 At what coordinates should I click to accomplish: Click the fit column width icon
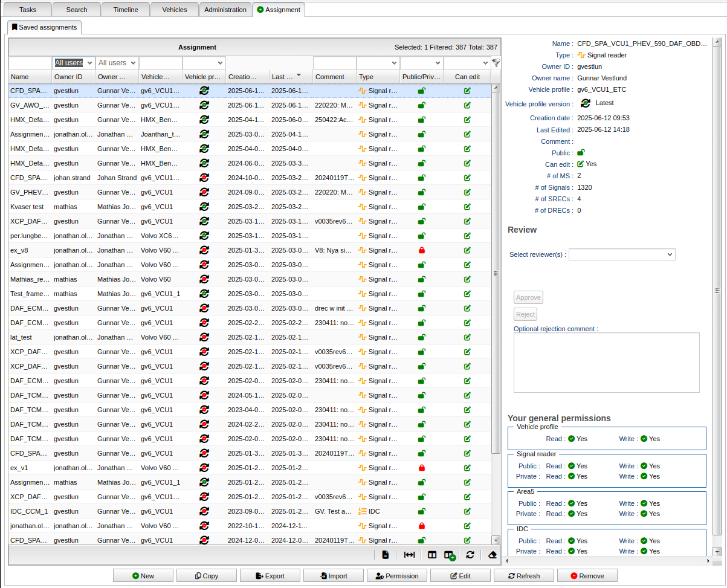click(409, 555)
